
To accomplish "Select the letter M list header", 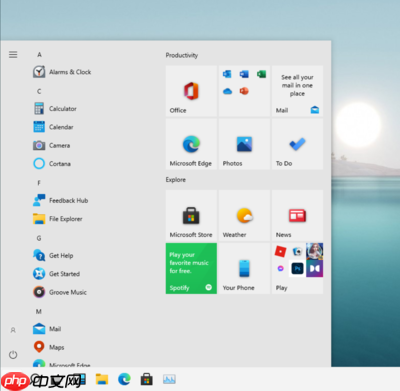I will [39, 312].
